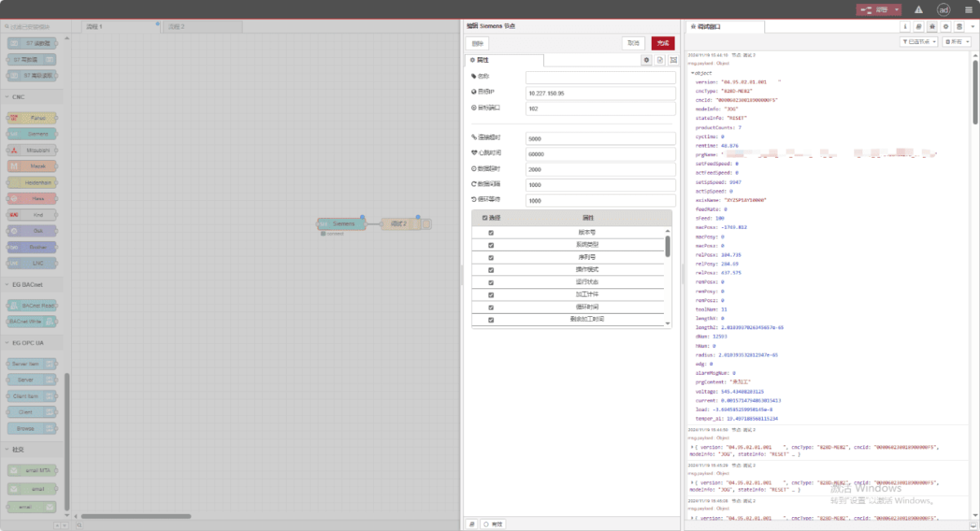Select the 属性 properties tab in edit dialog
Viewport: 980px width, 531px height.
504,60
